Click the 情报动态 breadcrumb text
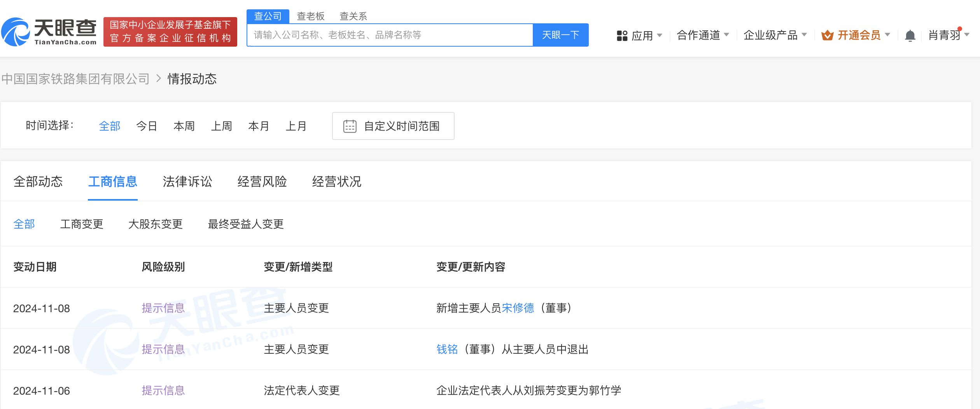 (x=192, y=79)
